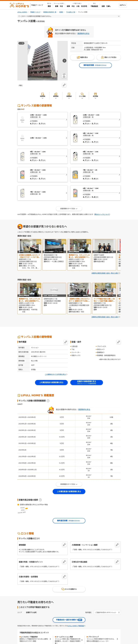Edit 部屋の特長・共用部のポイント with pencil icon
Screen dimensions: 138x644
click(x=64, y=562)
